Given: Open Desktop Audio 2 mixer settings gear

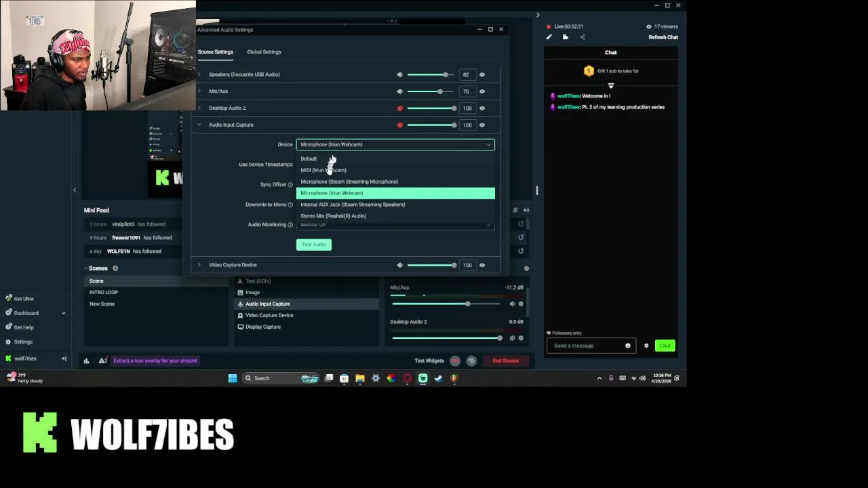Looking at the screenshot, I should tap(521, 338).
